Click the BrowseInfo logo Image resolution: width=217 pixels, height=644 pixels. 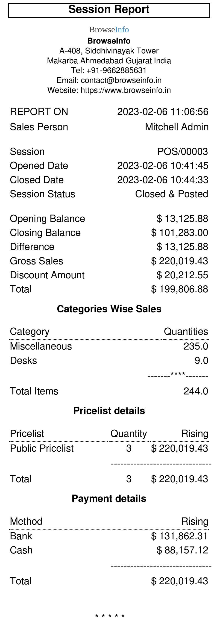109,29
